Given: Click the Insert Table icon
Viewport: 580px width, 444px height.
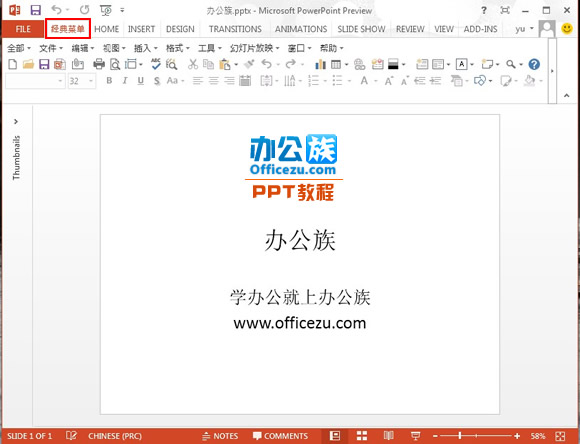Looking at the screenshot, I should (336, 64).
